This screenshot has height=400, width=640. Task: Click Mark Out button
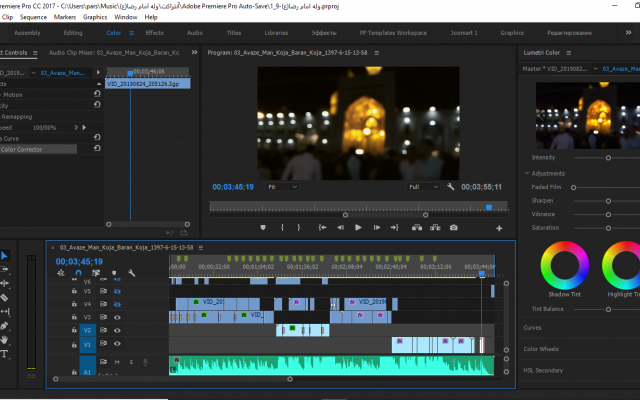299,228
